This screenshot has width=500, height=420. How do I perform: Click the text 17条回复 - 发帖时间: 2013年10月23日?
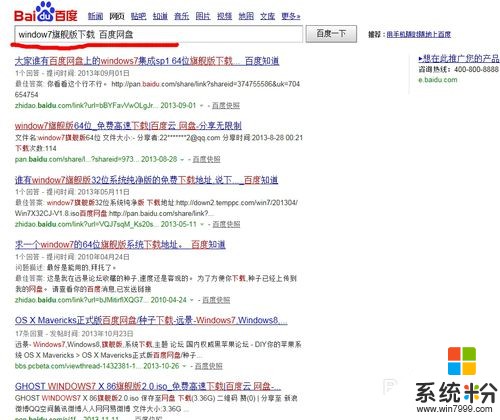click(74, 334)
